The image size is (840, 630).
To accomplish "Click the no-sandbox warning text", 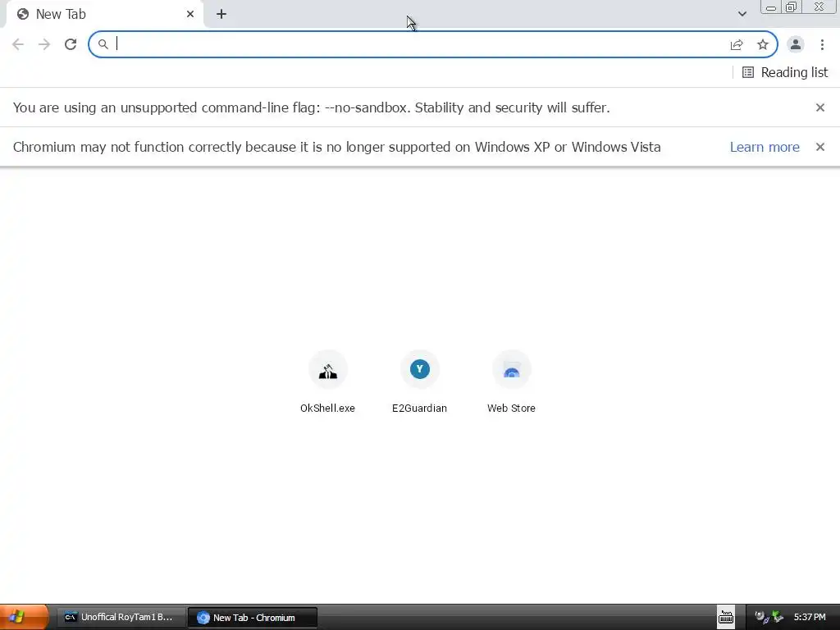I will click(x=311, y=107).
